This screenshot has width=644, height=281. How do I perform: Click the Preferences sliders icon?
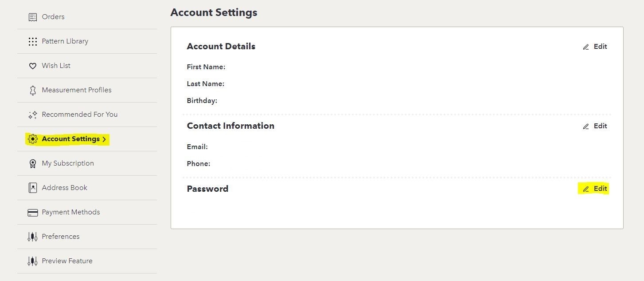32,237
